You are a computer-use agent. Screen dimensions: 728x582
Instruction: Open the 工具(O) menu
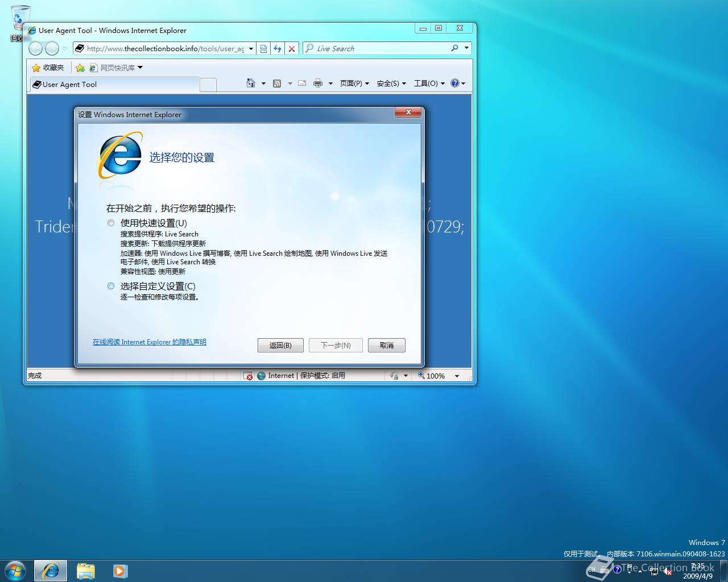[x=429, y=84]
